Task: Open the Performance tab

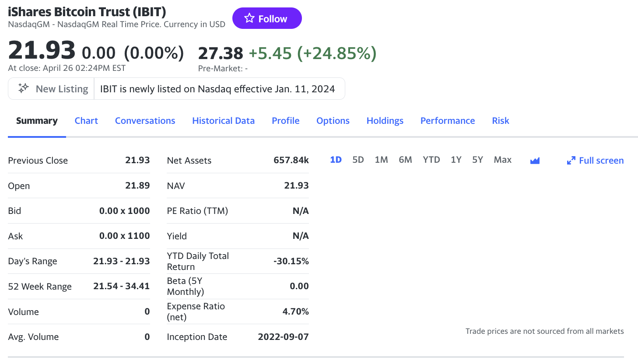Action: pyautogui.click(x=448, y=121)
